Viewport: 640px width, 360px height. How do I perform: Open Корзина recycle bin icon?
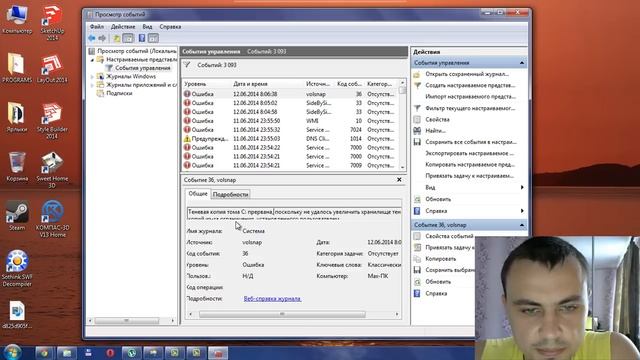pos(17,167)
